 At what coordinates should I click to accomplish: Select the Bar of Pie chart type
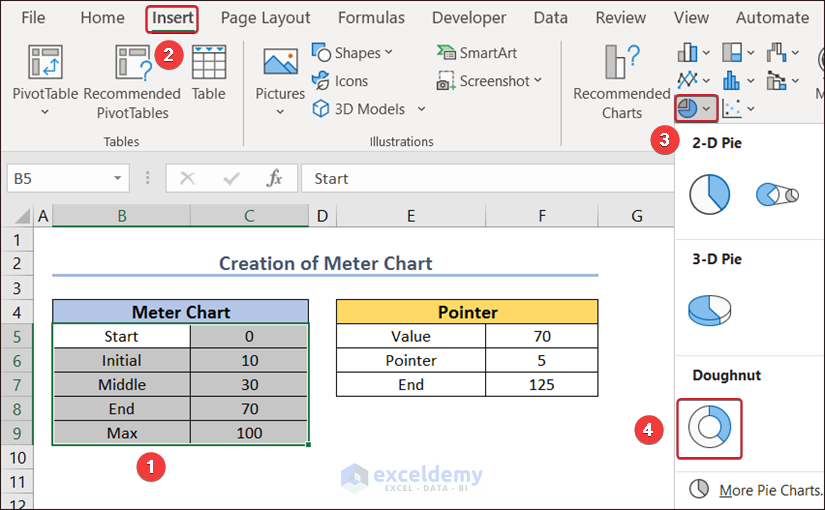coord(776,195)
